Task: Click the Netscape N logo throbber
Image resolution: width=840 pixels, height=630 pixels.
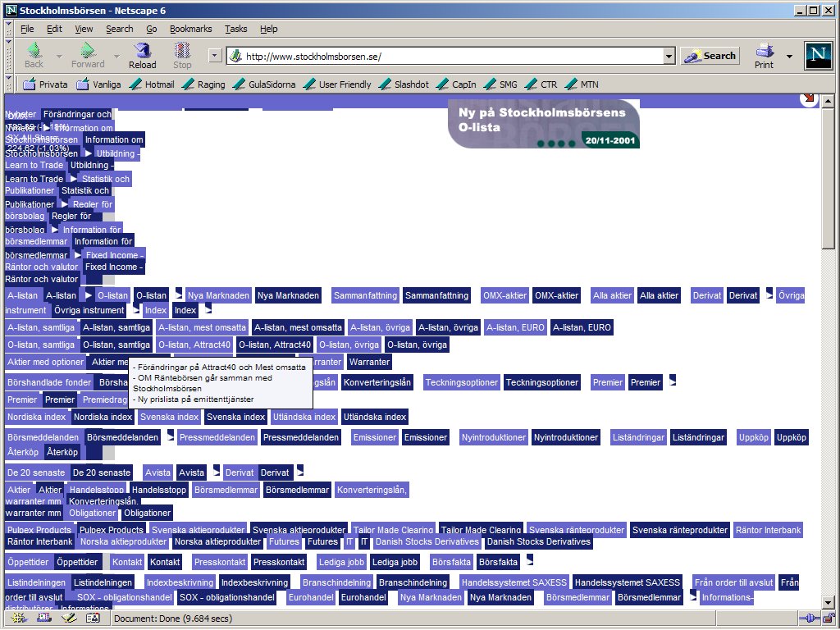Action: click(x=818, y=56)
